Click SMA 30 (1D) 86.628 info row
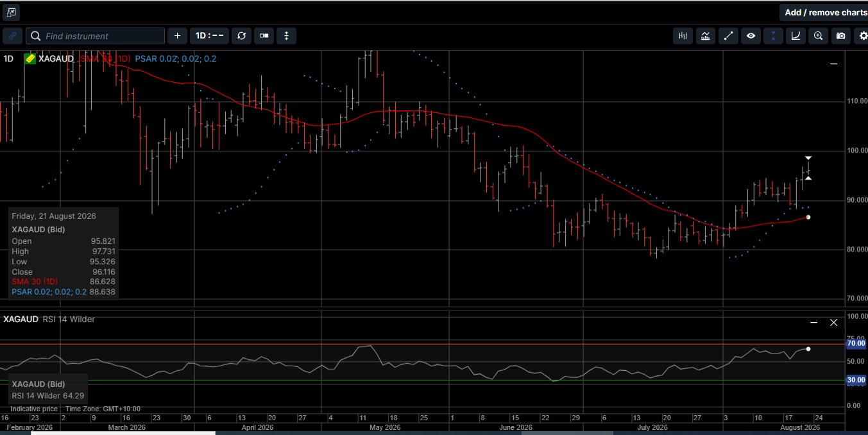This screenshot has height=435, width=868. click(x=64, y=282)
